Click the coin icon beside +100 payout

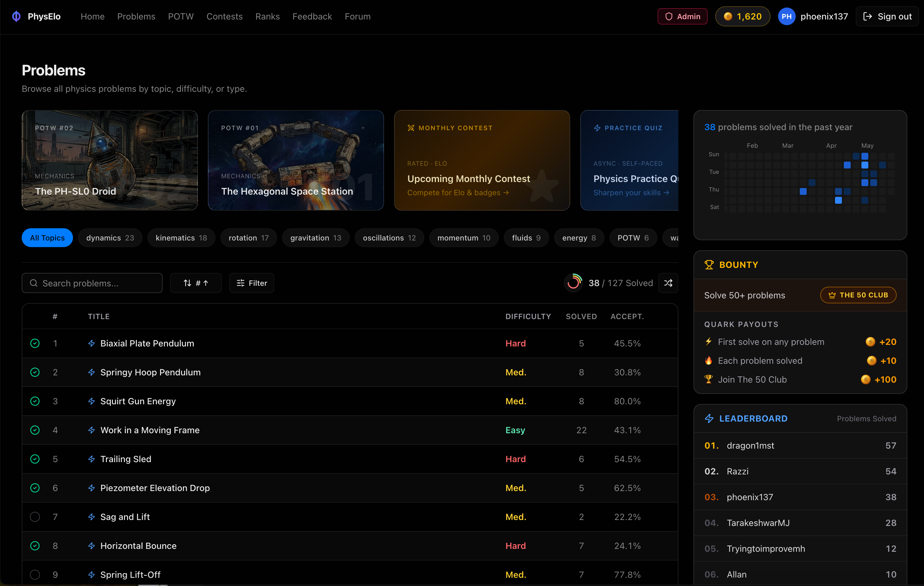[865, 379]
